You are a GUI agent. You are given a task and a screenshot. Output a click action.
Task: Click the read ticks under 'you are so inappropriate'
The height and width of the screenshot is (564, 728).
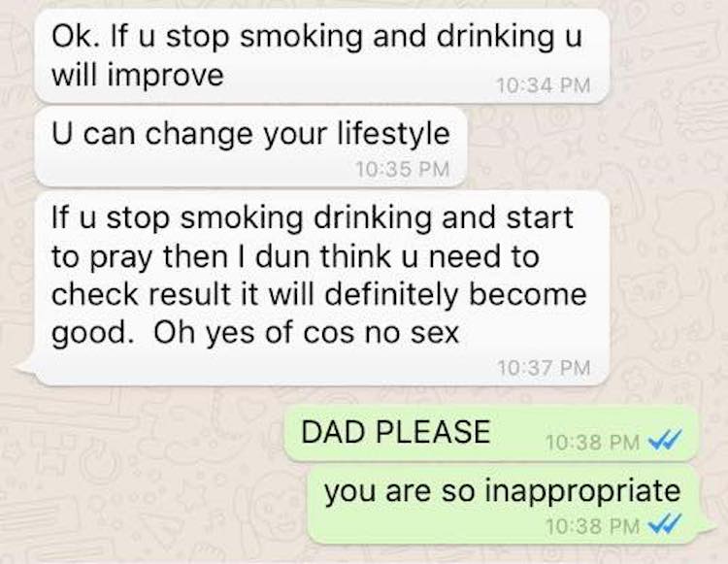tap(665, 523)
